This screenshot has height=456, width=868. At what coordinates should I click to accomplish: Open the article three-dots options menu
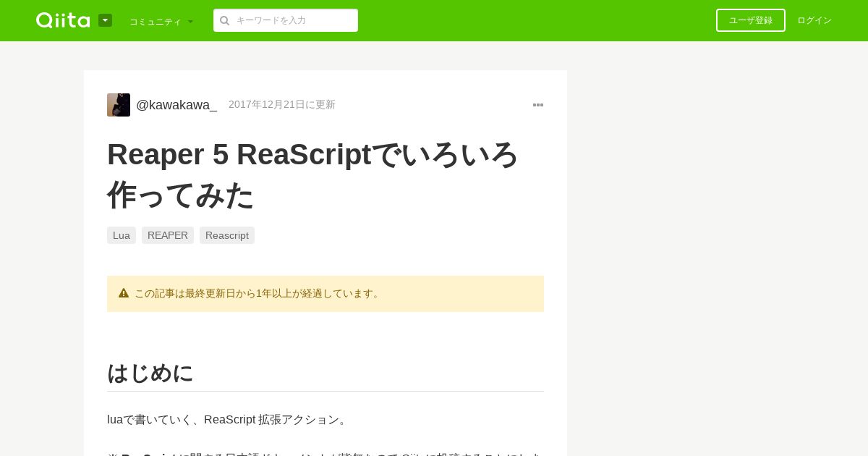538,105
